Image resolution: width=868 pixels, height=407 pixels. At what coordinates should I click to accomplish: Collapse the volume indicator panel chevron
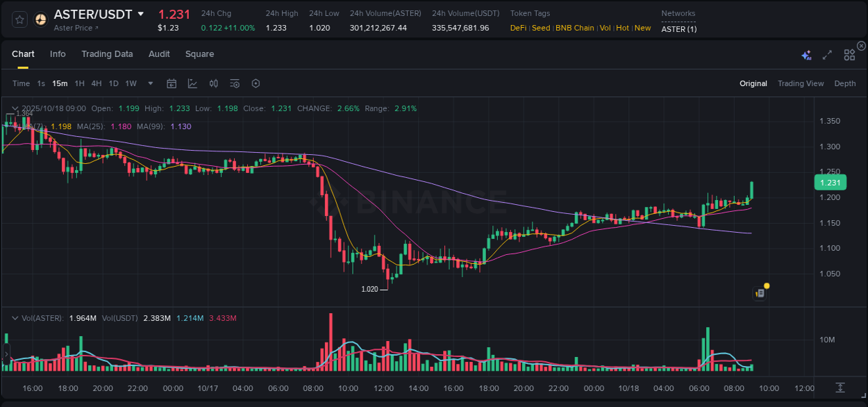pyautogui.click(x=15, y=317)
